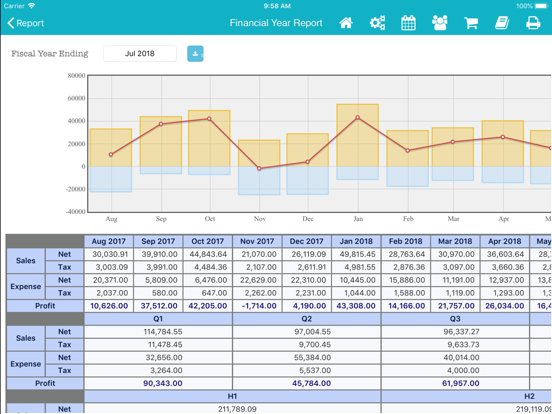
Task: Click the Dec data point on profit line
Action: point(308,162)
